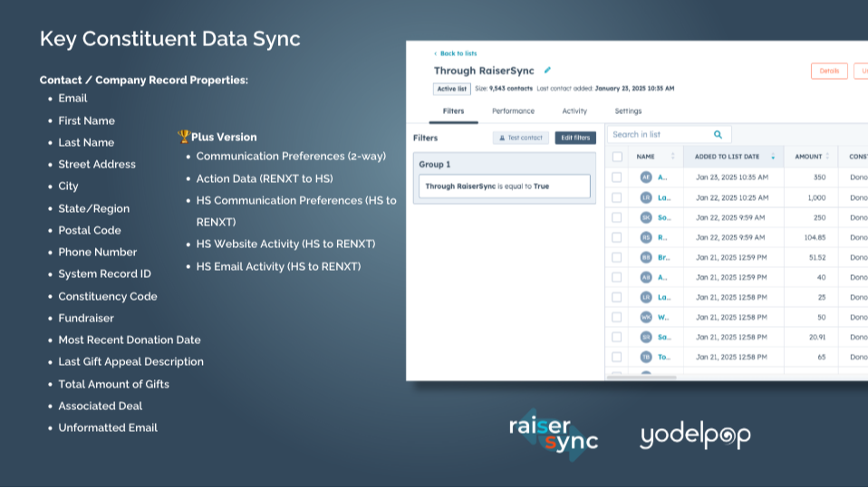Click the AE contact avatar icon
This screenshot has width=868, height=488.
(646, 177)
